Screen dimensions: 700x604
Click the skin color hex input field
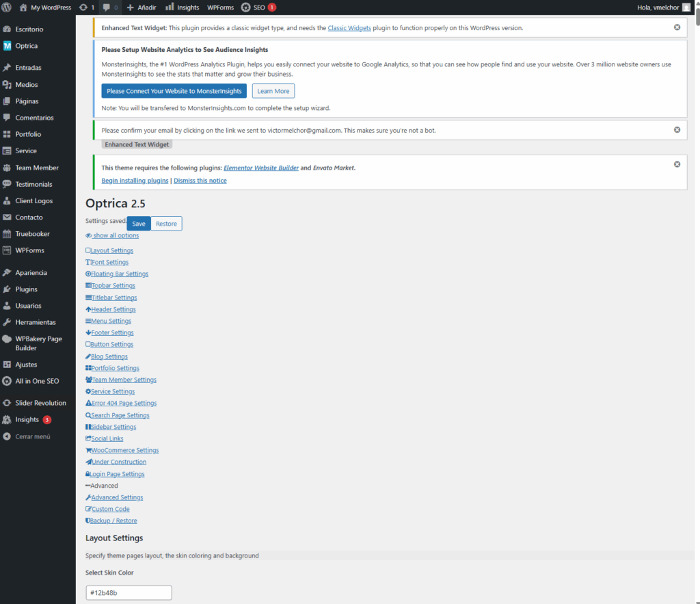pos(129,592)
